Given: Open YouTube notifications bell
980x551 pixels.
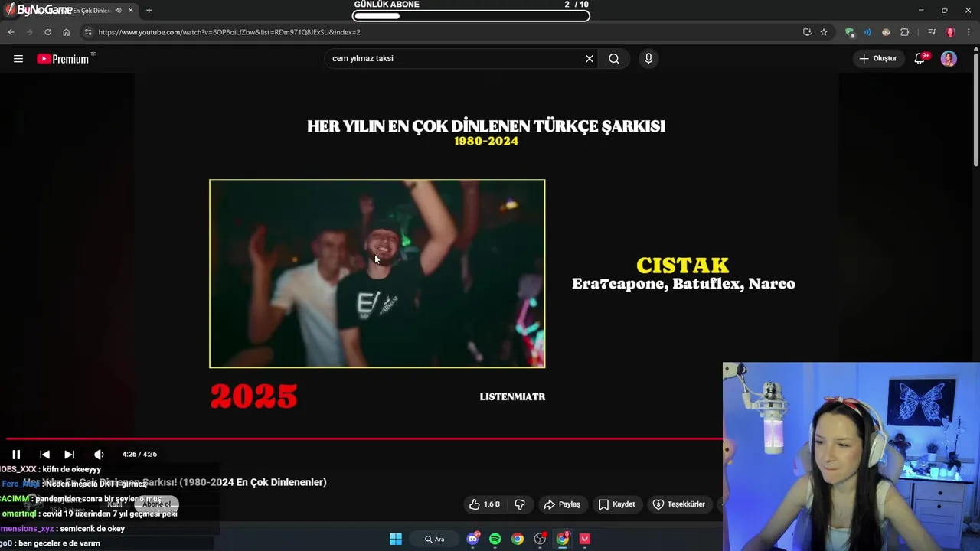Looking at the screenshot, I should 920,59.
